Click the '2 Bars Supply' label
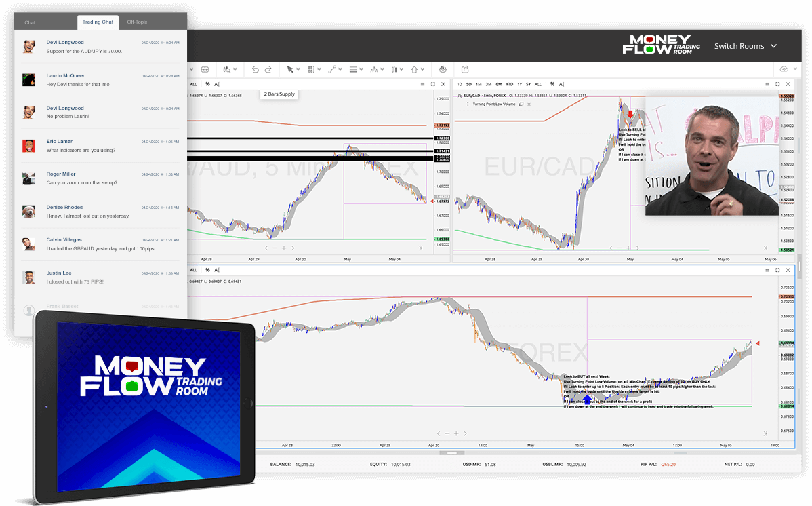This screenshot has width=812, height=506. pos(279,94)
